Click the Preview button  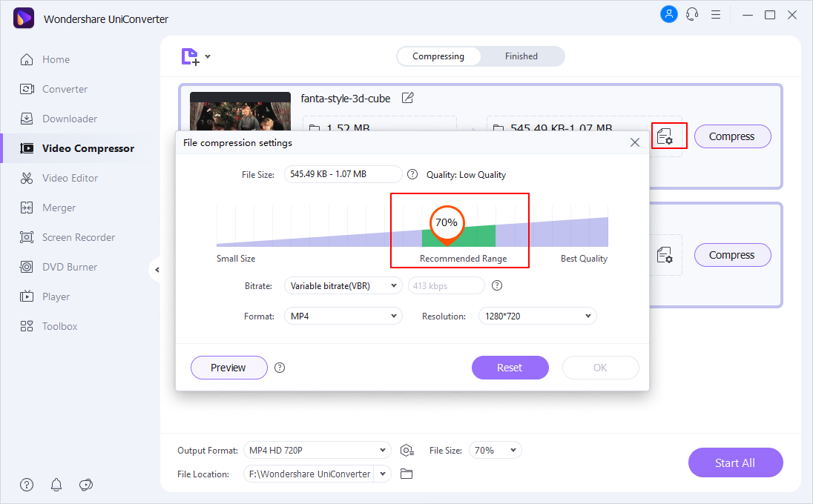[228, 368]
